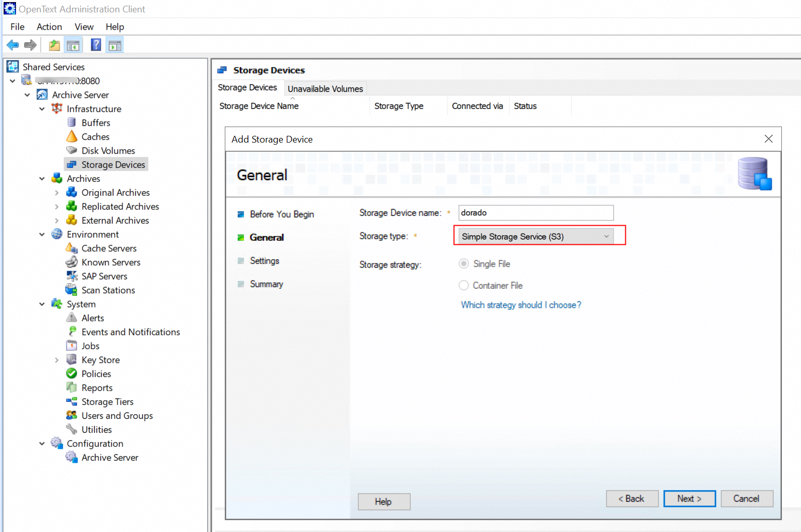Click the Utilities wrench icon
The image size is (801, 532).
(72, 429)
